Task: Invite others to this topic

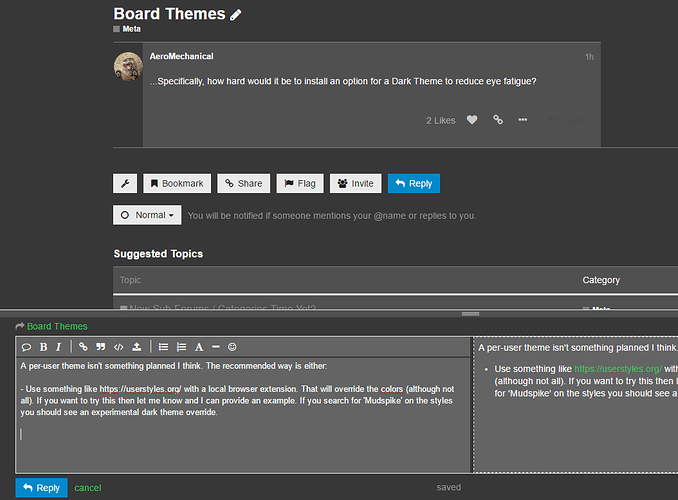Action: [355, 183]
